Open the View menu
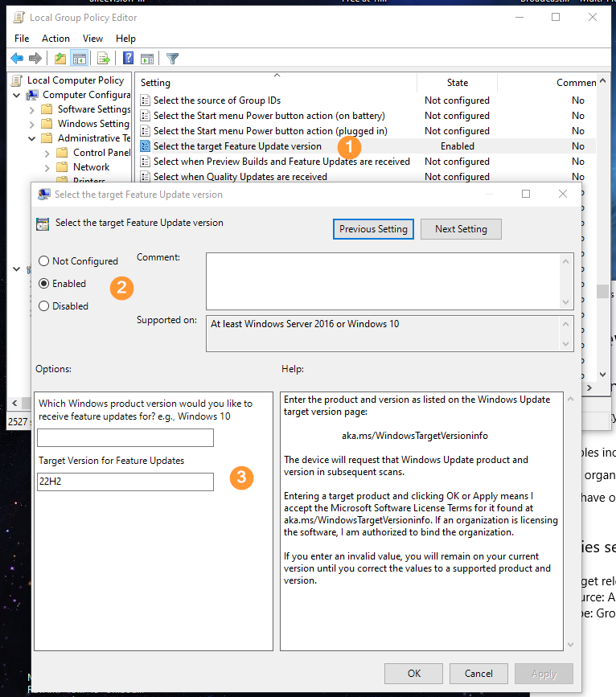 (x=92, y=39)
